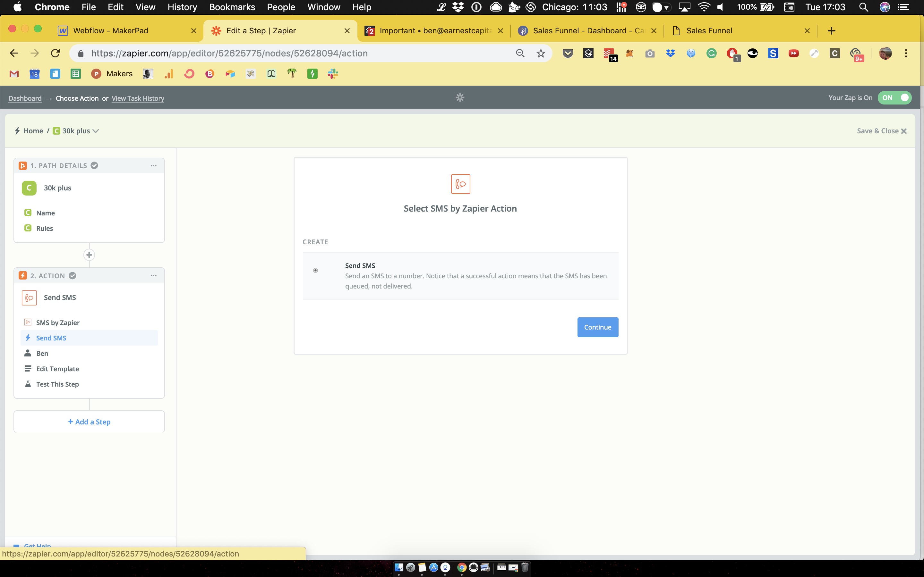Select the Send SMS radio button
The height and width of the screenshot is (577, 924).
point(315,271)
